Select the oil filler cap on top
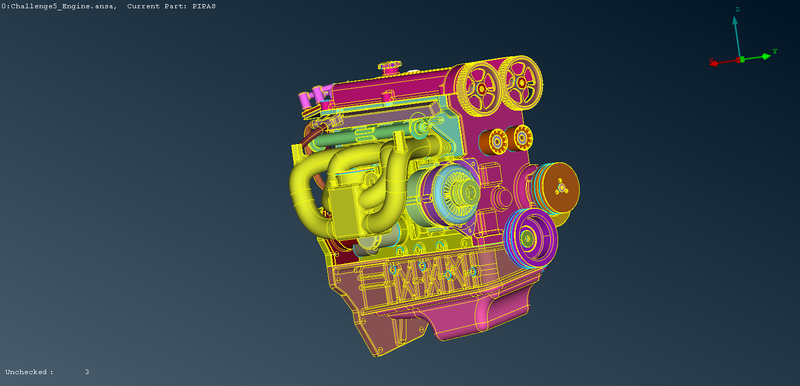Viewport: 800px width, 386px height. (389, 67)
